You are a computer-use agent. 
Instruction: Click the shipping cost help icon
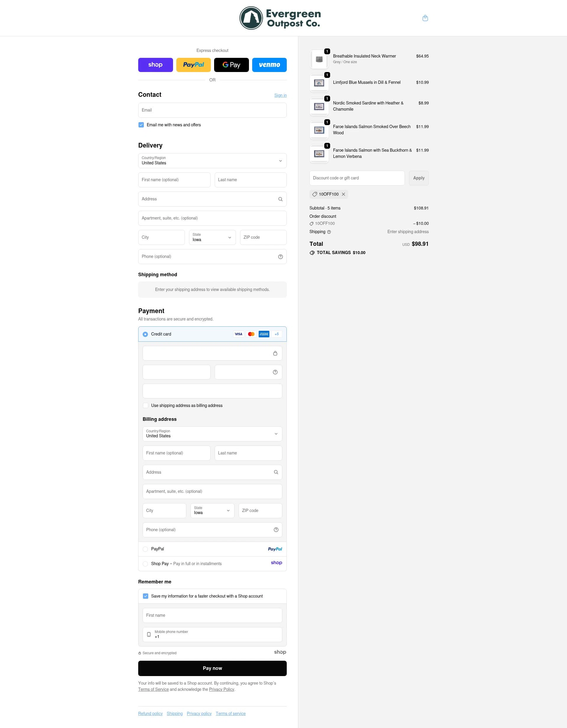tap(328, 232)
